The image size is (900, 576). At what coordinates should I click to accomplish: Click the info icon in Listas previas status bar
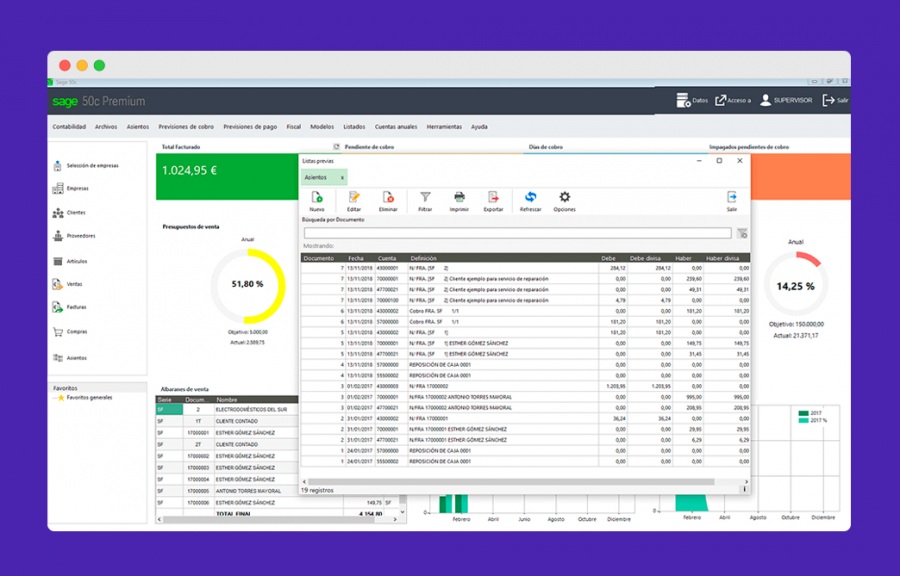[744, 489]
